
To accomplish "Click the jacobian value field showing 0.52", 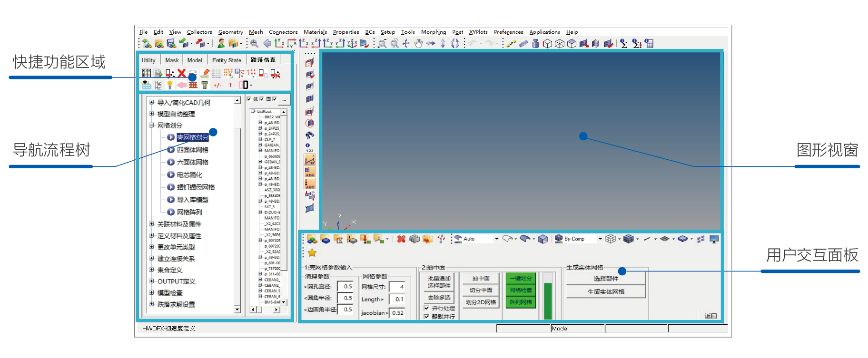I will click(398, 313).
